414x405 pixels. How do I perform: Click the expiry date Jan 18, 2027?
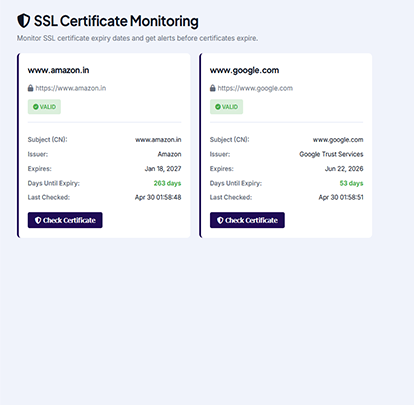click(x=163, y=169)
